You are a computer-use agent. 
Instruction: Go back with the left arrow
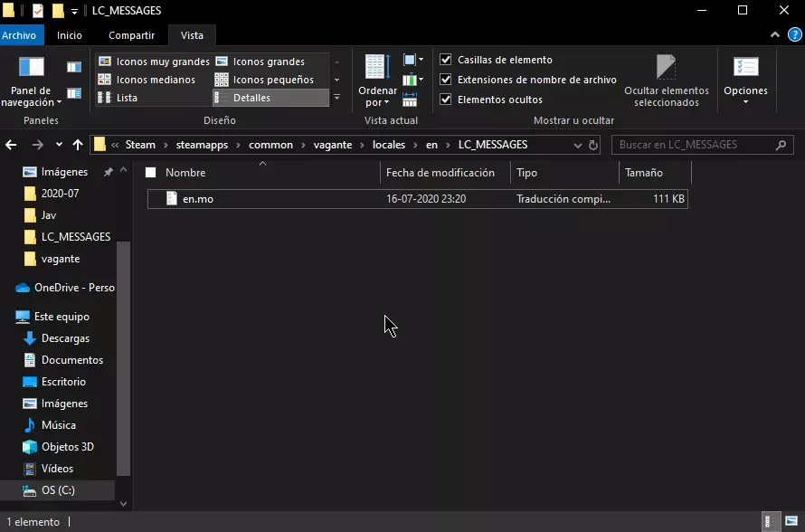click(x=11, y=145)
